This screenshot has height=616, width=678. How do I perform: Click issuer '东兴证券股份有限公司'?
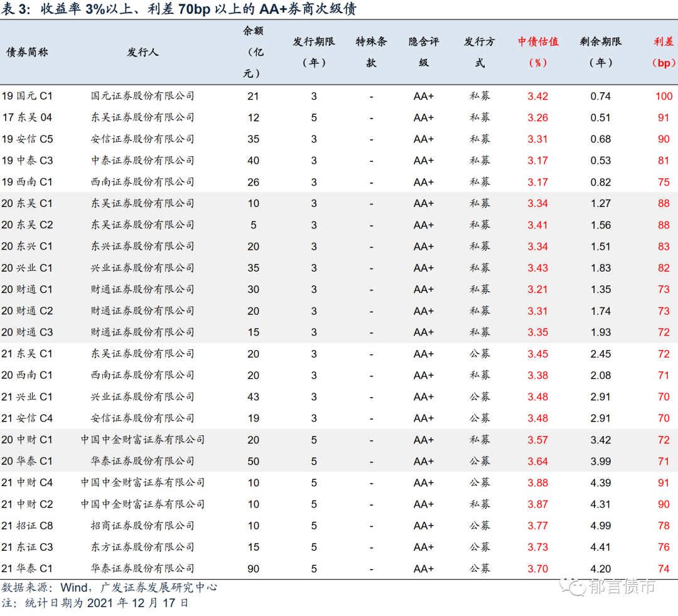coord(143,247)
